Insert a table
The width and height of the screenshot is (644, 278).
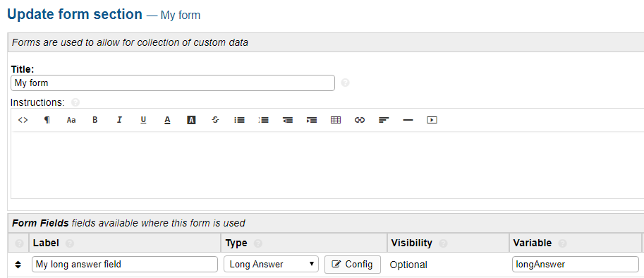pos(336,120)
